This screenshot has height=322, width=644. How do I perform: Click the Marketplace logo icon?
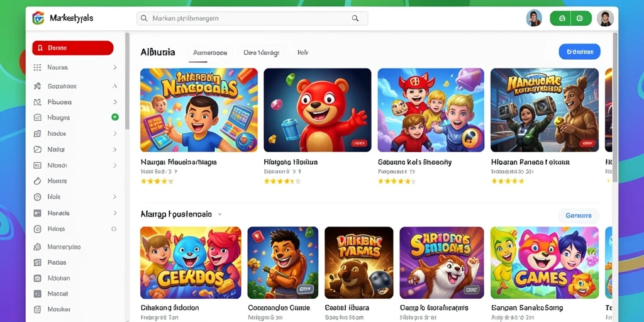(x=38, y=18)
